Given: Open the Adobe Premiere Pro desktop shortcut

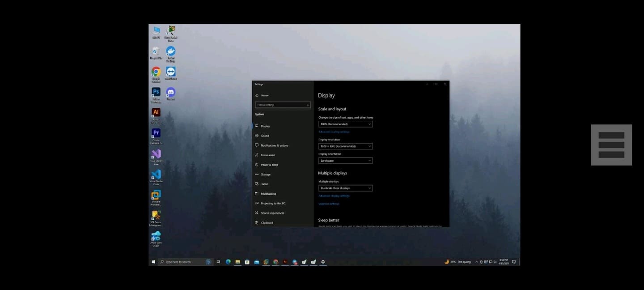Looking at the screenshot, I should click(156, 136).
